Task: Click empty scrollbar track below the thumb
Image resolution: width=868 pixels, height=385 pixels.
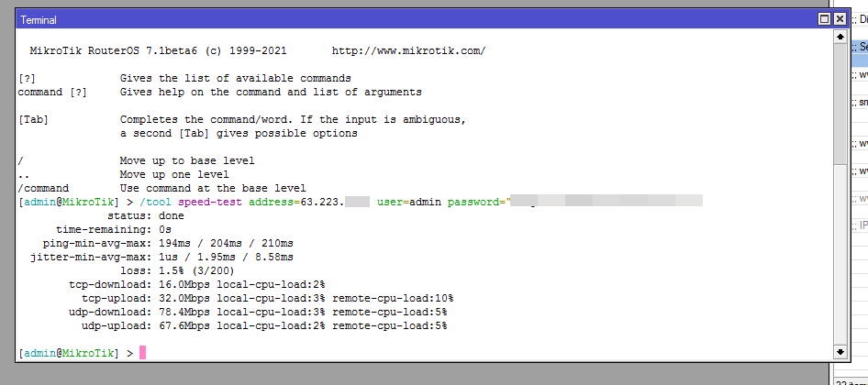Action: (x=839, y=257)
